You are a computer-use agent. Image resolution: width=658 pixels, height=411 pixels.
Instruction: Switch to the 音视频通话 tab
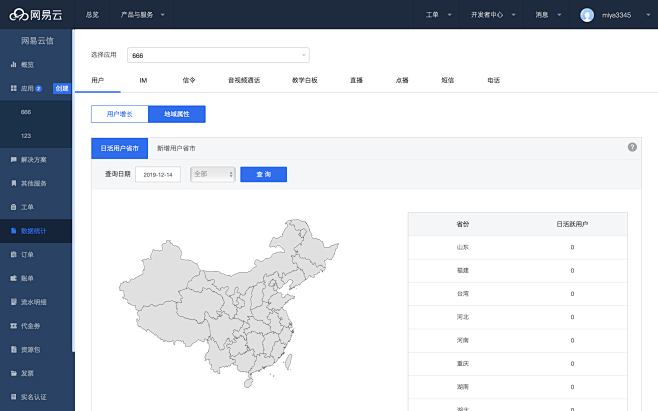pos(243,79)
